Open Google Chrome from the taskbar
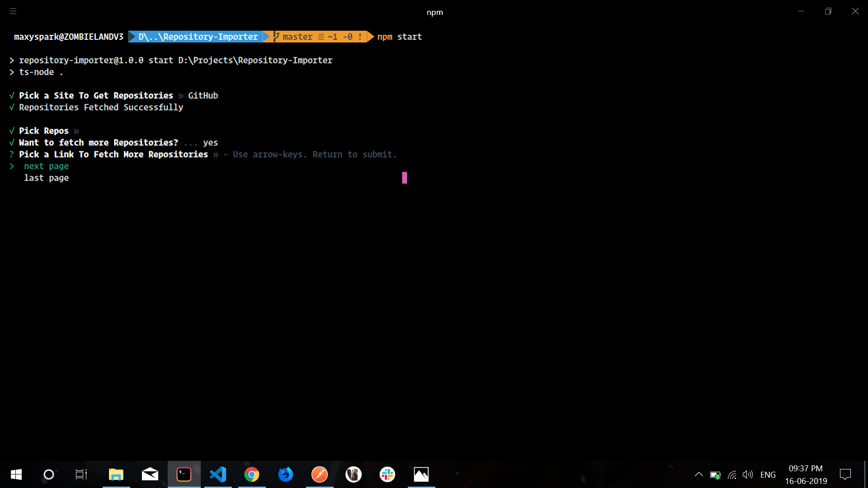 pyautogui.click(x=252, y=474)
